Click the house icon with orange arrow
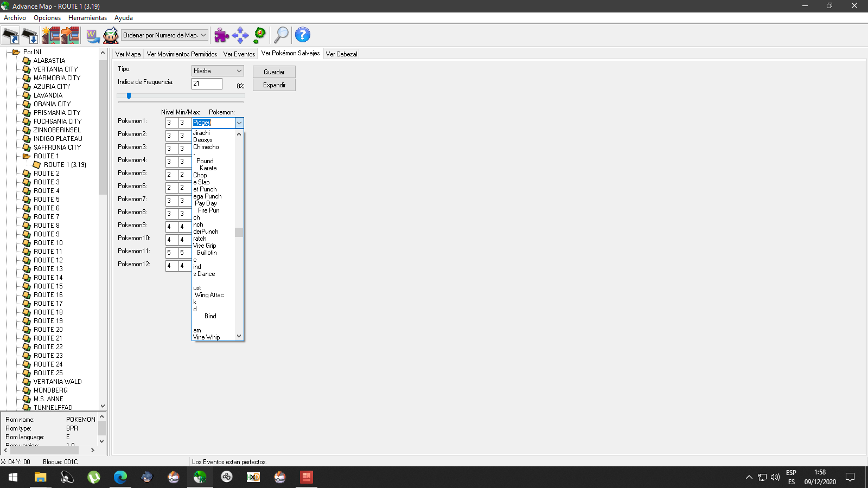 (70, 35)
